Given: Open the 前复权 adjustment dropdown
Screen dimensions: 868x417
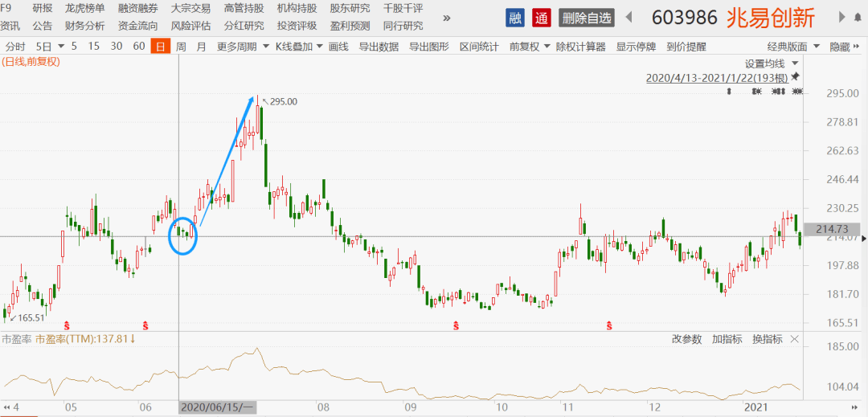Looking at the screenshot, I should point(529,47).
